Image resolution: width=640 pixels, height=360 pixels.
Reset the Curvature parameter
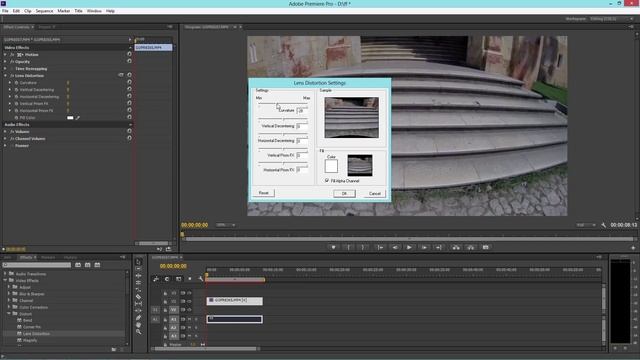click(x=129, y=82)
